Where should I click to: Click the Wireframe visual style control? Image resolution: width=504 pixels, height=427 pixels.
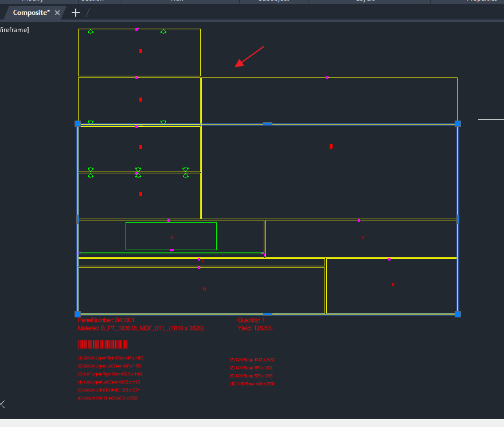click(x=15, y=30)
